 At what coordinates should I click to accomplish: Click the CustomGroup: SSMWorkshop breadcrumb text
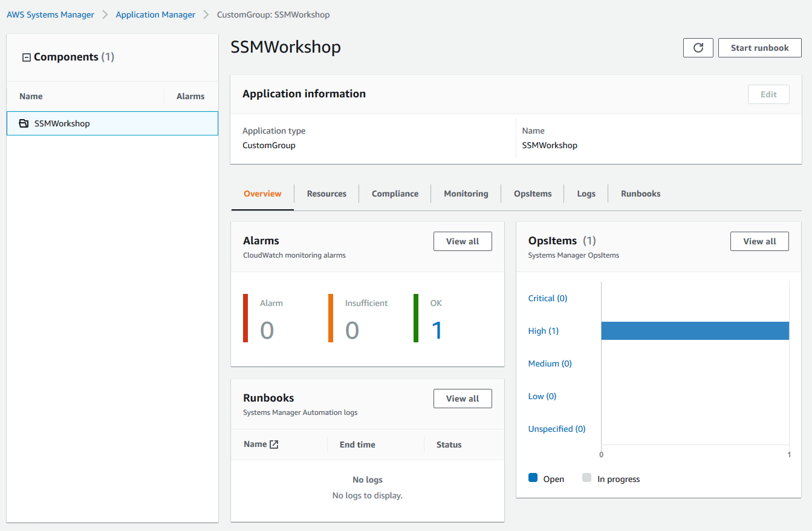(273, 15)
